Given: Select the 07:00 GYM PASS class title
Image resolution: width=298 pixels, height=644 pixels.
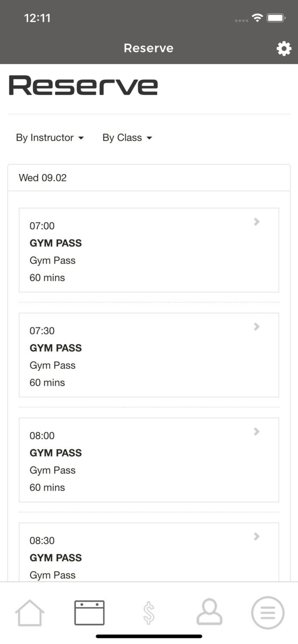Looking at the screenshot, I should (55, 243).
